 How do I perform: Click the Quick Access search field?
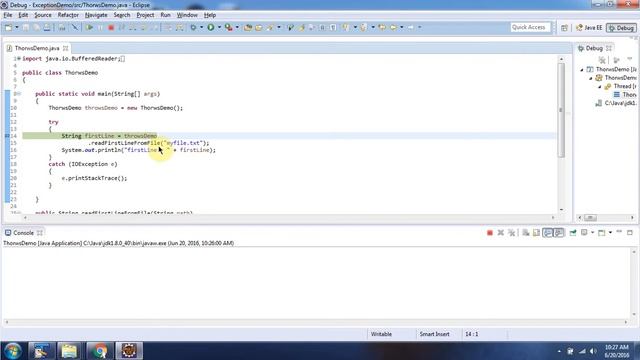530,27
